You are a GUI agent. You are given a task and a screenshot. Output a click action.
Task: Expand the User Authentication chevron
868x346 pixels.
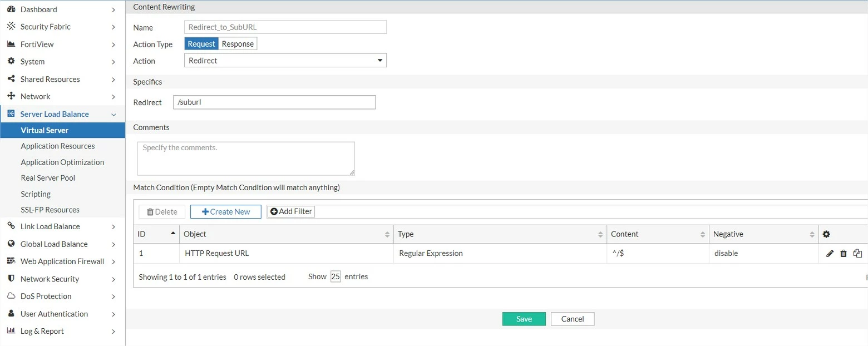click(114, 314)
